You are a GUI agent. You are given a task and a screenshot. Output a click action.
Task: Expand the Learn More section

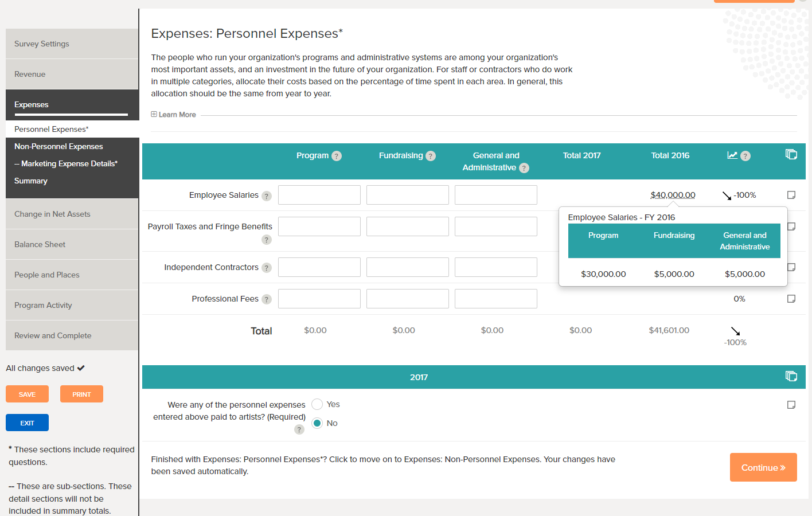(173, 114)
